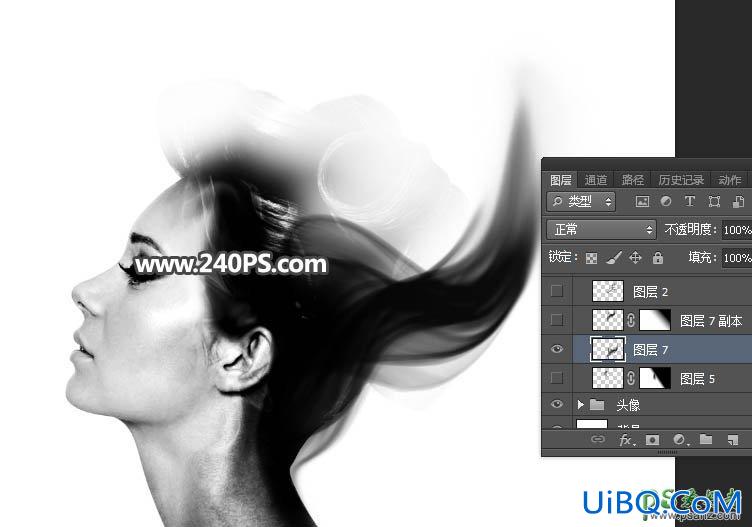Filter layers by smart object icon
Screen dimensions: 752x527
tap(738, 201)
